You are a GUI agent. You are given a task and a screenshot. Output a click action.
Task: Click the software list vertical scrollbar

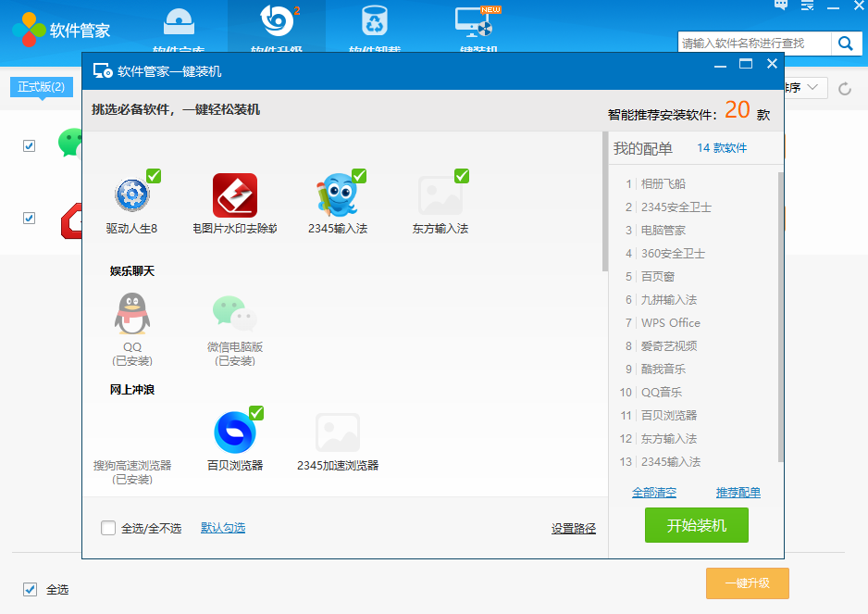(604, 204)
